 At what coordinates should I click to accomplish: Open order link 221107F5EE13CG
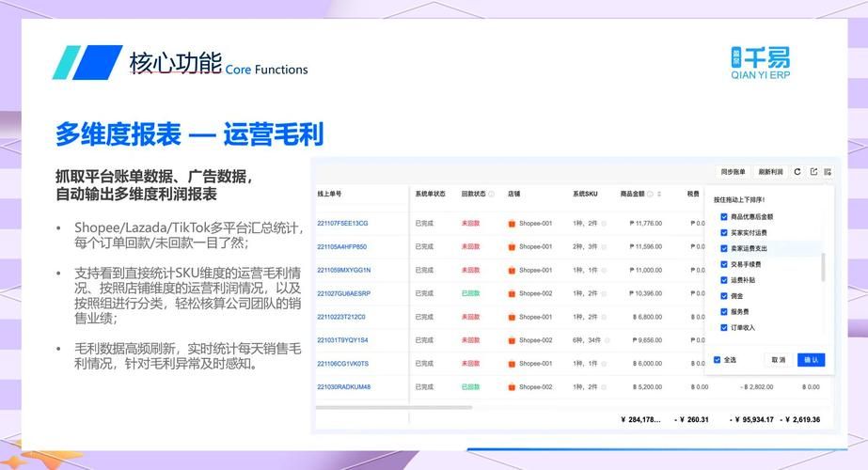pyautogui.click(x=342, y=224)
